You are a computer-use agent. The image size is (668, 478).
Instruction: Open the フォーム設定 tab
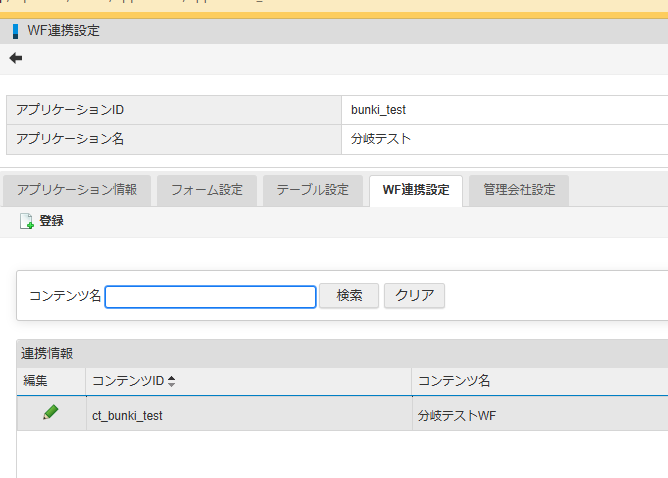(x=207, y=190)
